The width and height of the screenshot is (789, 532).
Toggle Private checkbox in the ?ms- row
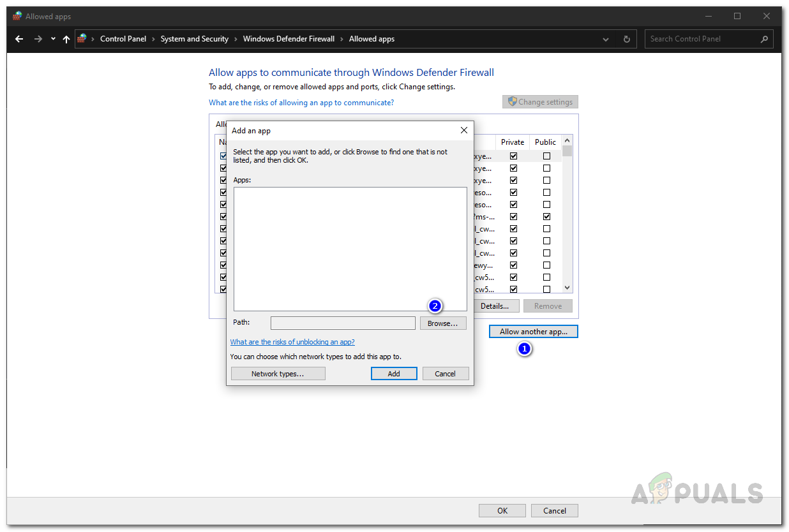tap(514, 217)
